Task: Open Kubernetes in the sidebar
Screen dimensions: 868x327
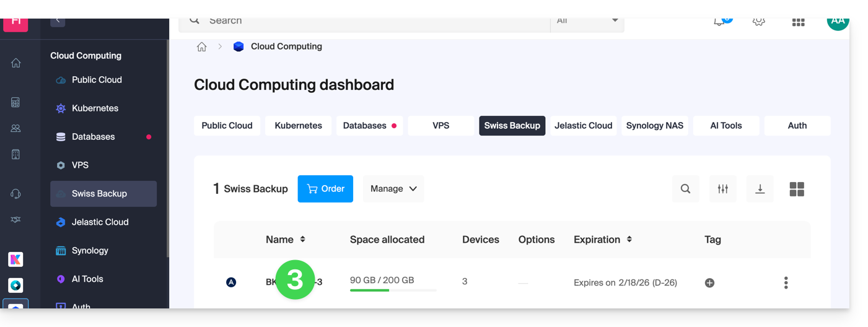Action: (95, 108)
